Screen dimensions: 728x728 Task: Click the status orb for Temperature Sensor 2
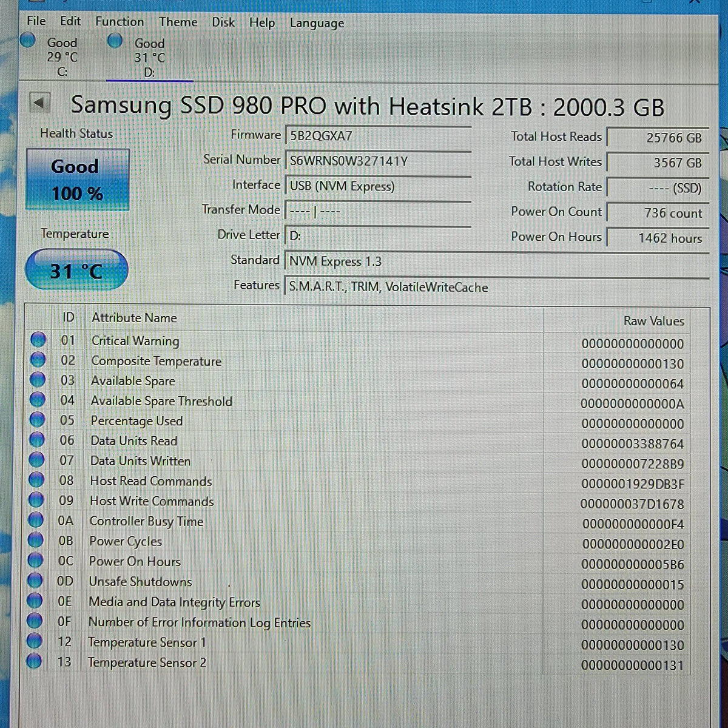coord(35,661)
